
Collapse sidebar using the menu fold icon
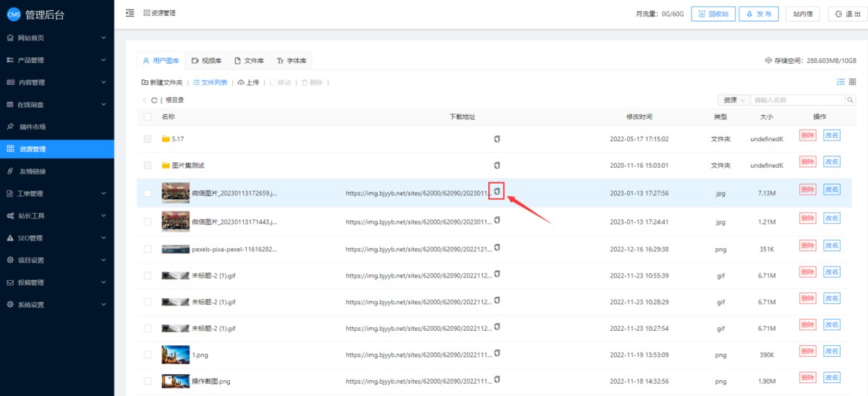point(129,13)
